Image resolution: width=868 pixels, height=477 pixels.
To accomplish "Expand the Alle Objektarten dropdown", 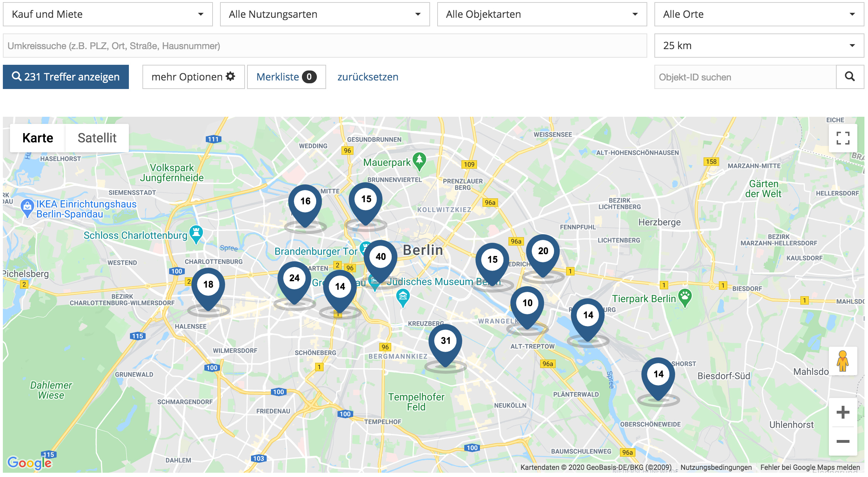I will [x=542, y=14].
